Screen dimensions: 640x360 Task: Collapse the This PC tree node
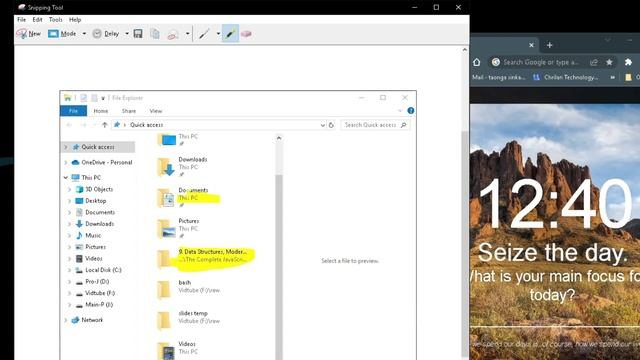66,178
